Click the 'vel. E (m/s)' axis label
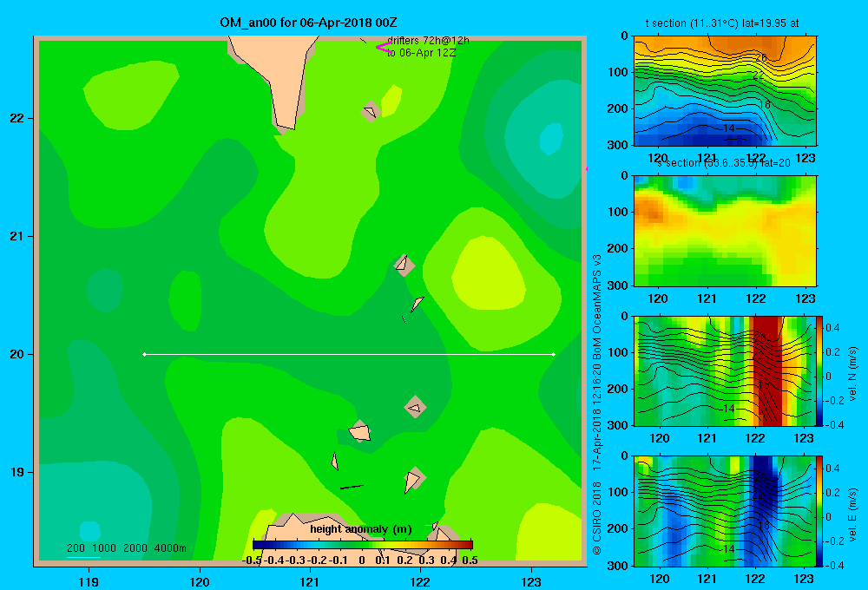This screenshot has width=868, height=590. (852, 515)
